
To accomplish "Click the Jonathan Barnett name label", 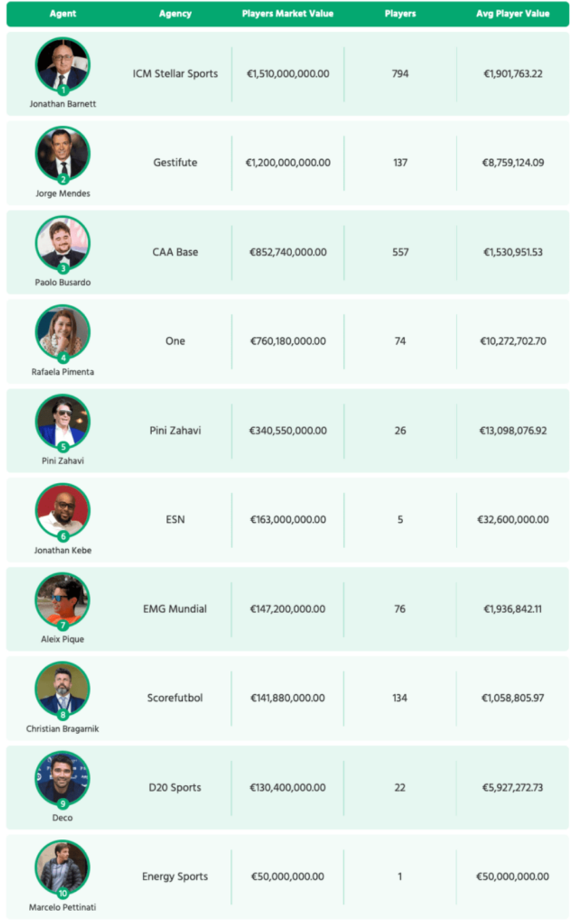I will tap(62, 104).
